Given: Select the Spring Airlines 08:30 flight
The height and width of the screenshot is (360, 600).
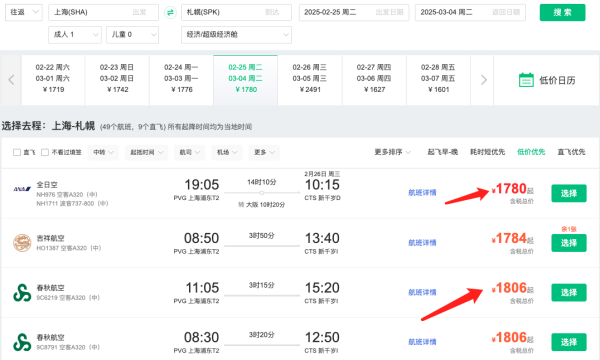Looking at the screenshot, I should [x=569, y=342].
